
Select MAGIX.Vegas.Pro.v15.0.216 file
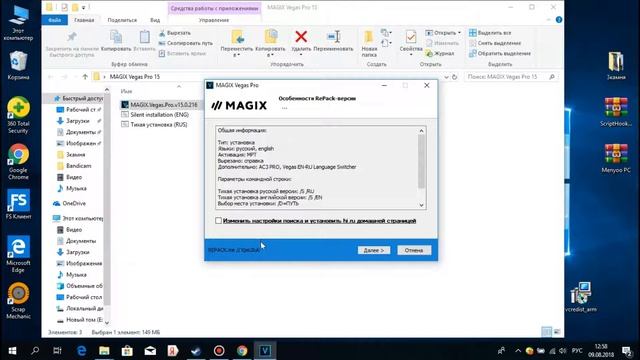click(159, 105)
